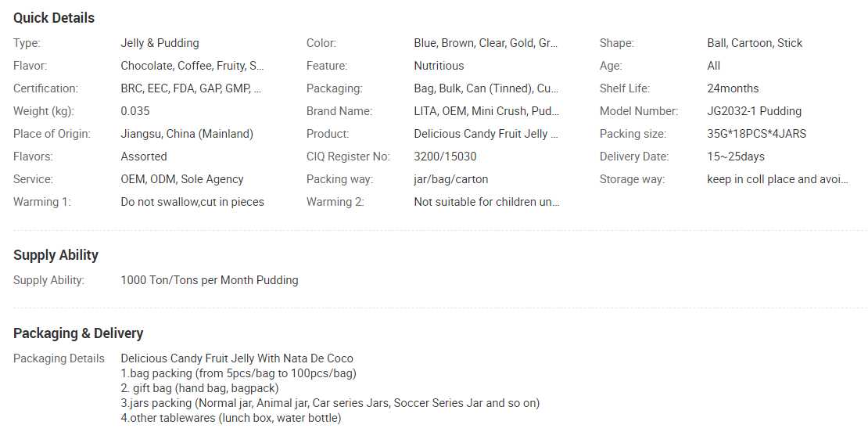The image size is (868, 432).
Task: Expand the truncated Flavor value
Action: (192, 66)
